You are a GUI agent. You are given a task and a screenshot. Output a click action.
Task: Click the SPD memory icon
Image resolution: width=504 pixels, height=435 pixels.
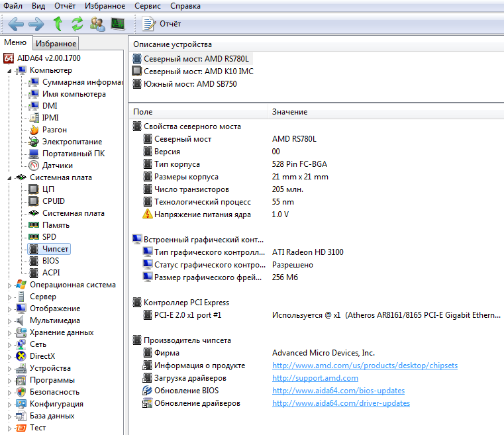34,237
